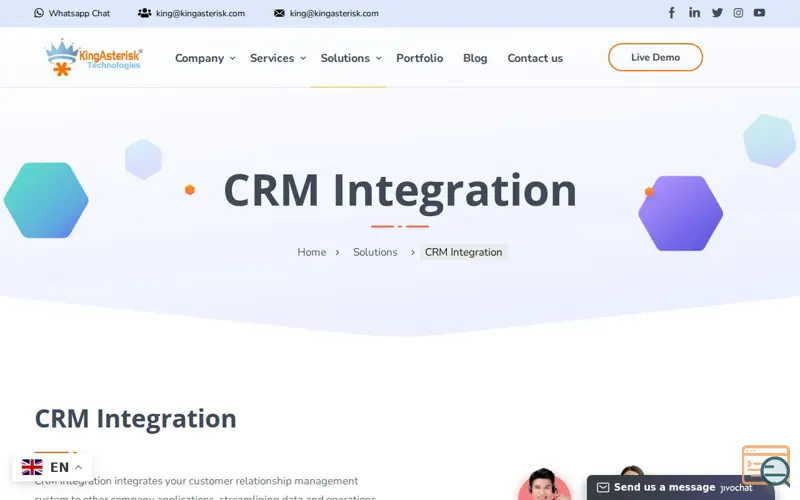This screenshot has height=500, width=800.
Task: Click the envelope icon in chat widget
Action: point(603,488)
